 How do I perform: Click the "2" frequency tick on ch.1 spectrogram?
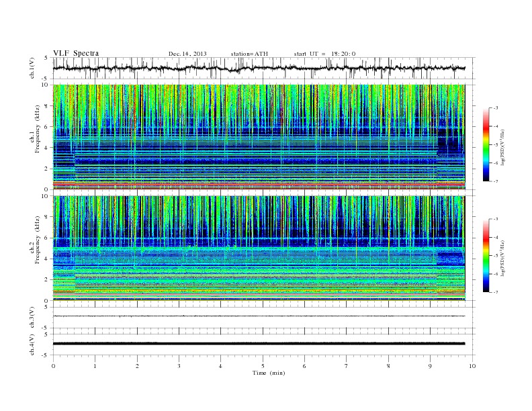(x=47, y=169)
